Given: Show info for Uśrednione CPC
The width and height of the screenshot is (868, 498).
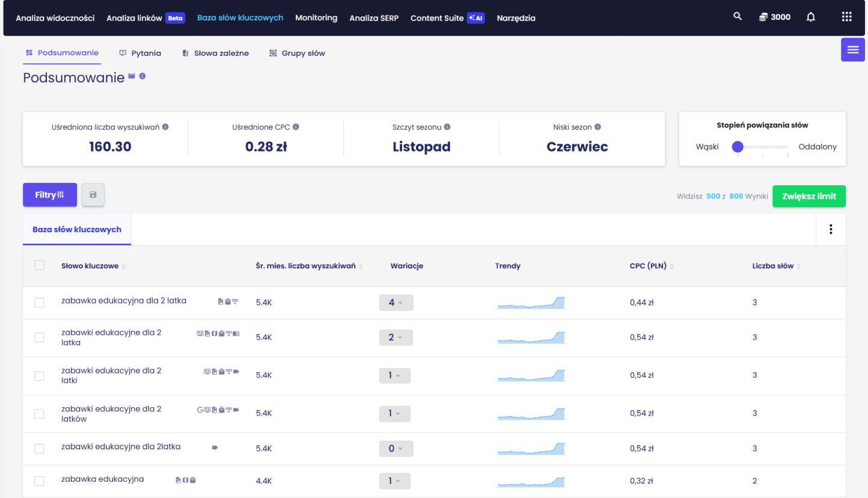Looking at the screenshot, I should (296, 127).
